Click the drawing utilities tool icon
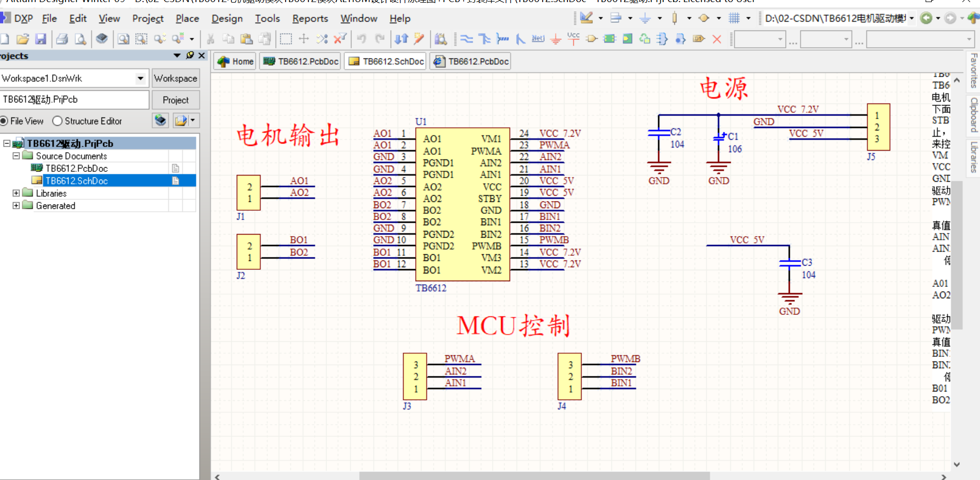Screen dimensions: 980x480 pos(586,18)
